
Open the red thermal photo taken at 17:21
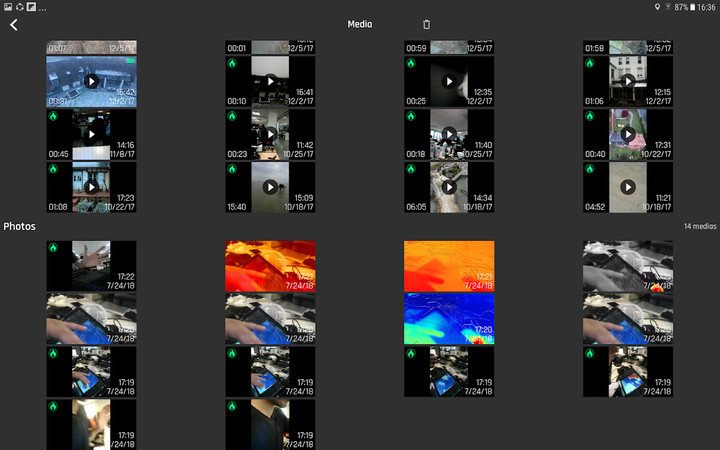click(x=270, y=266)
